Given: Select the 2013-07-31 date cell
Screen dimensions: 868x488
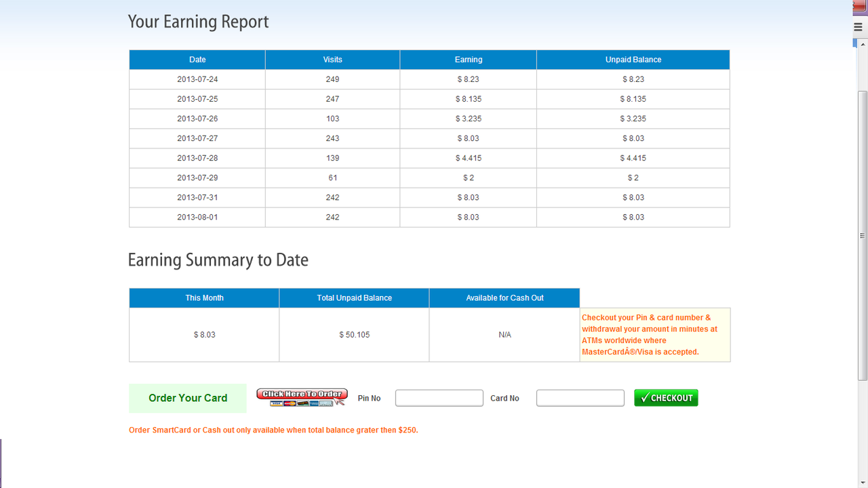Looking at the screenshot, I should tap(197, 197).
